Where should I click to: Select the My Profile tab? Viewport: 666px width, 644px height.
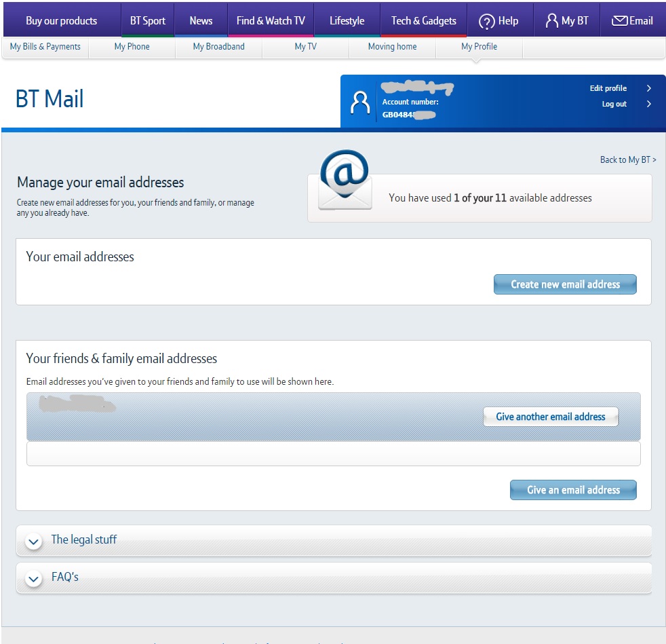point(479,47)
